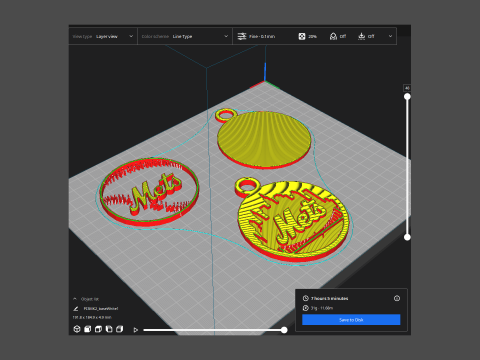Select the blank round keychain disc model
480x360 pixels.
point(263,138)
